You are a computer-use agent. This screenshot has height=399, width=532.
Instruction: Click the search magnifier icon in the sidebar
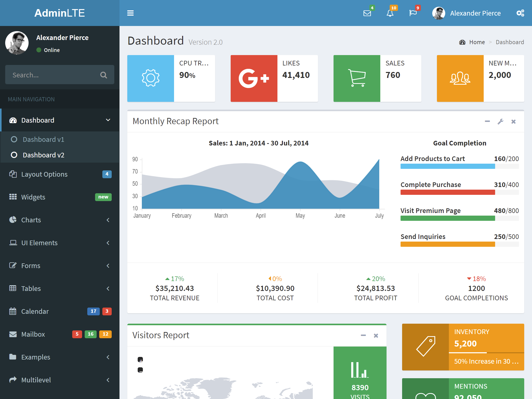coord(104,75)
